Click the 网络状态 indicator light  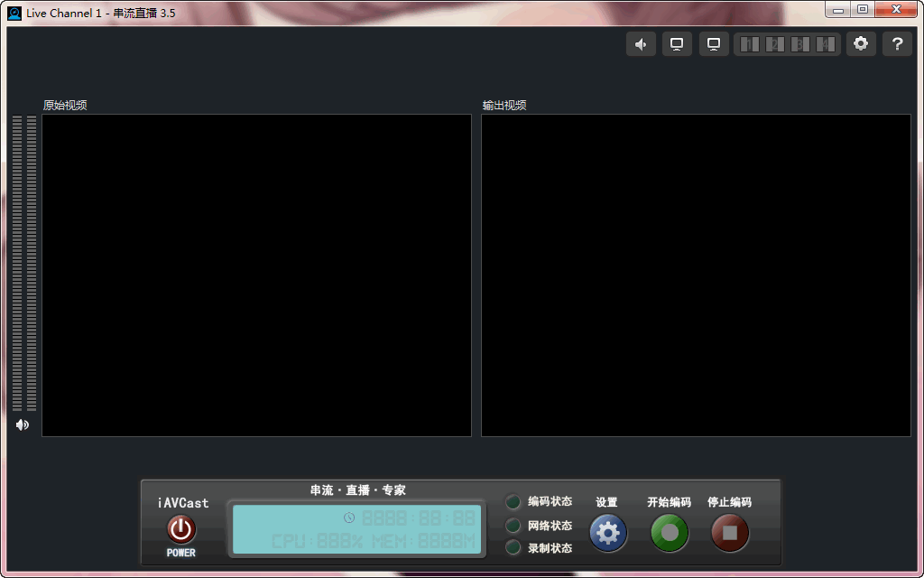coord(513,526)
